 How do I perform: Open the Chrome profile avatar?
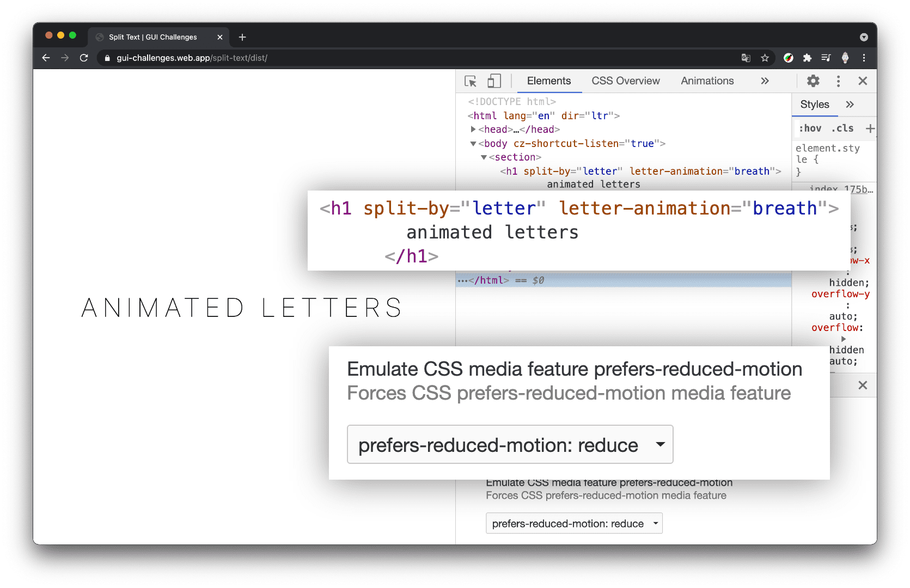[x=845, y=58]
